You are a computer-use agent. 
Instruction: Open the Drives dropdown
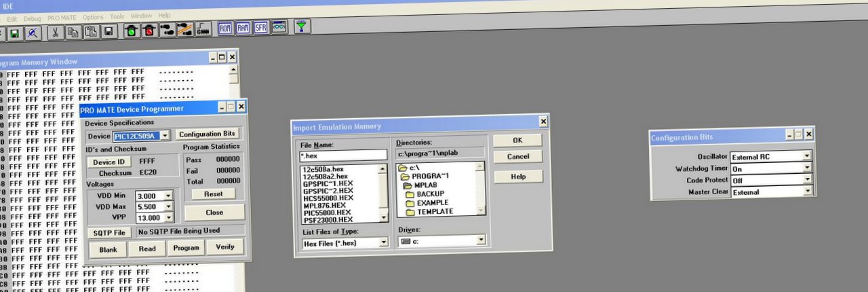point(481,240)
